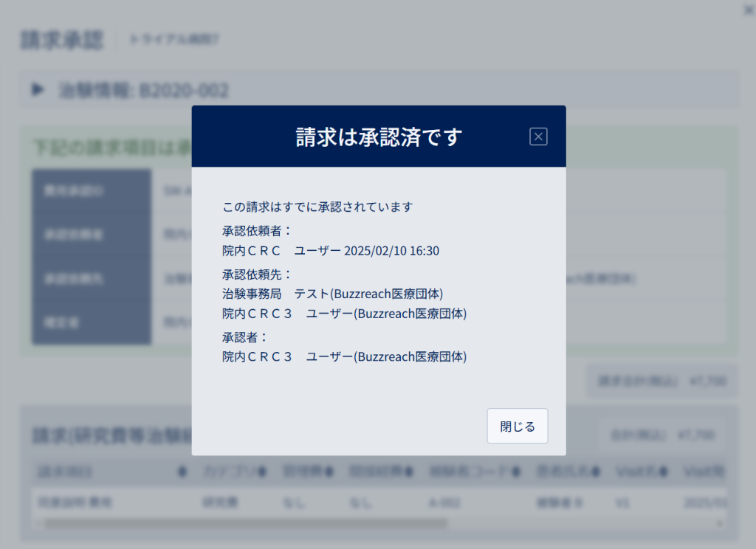The image size is (756, 549).
Task: Click the 合計(税込) ¥7,700 badge in table header
Action: (x=662, y=435)
